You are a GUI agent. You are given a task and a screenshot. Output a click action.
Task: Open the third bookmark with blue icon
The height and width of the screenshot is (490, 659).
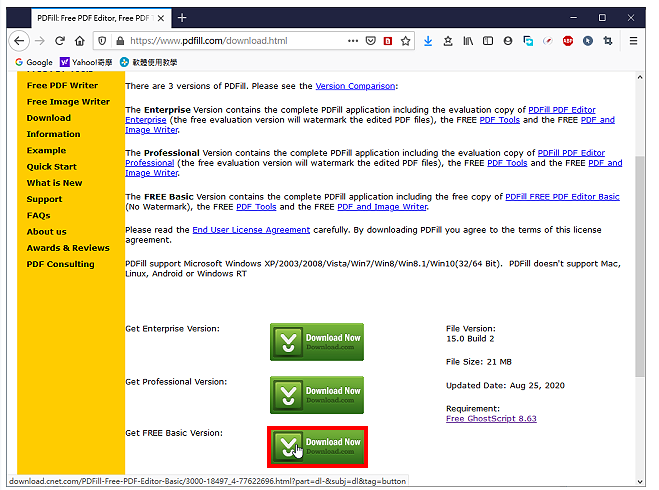148,62
